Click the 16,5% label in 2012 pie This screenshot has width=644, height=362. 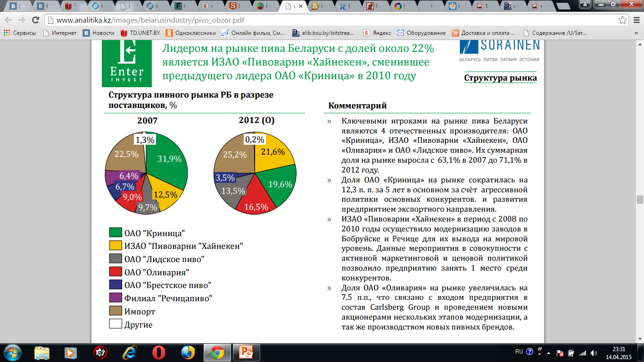click(x=256, y=207)
